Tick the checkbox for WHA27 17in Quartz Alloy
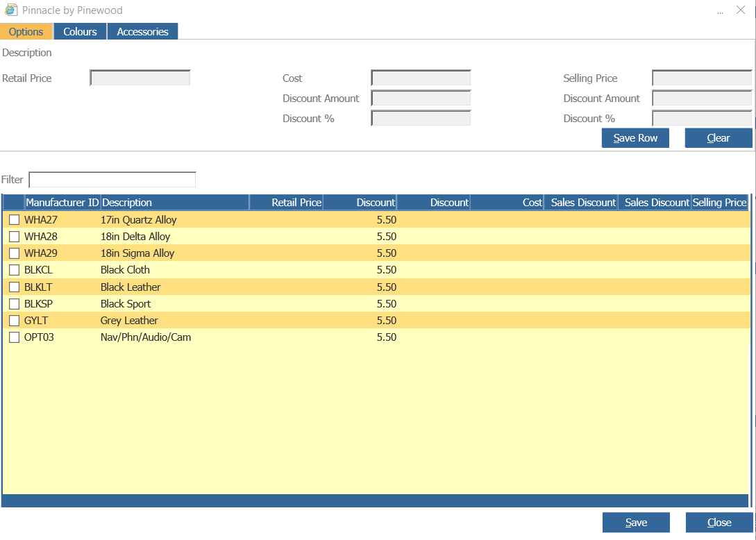The height and width of the screenshot is (540, 756). (15, 220)
